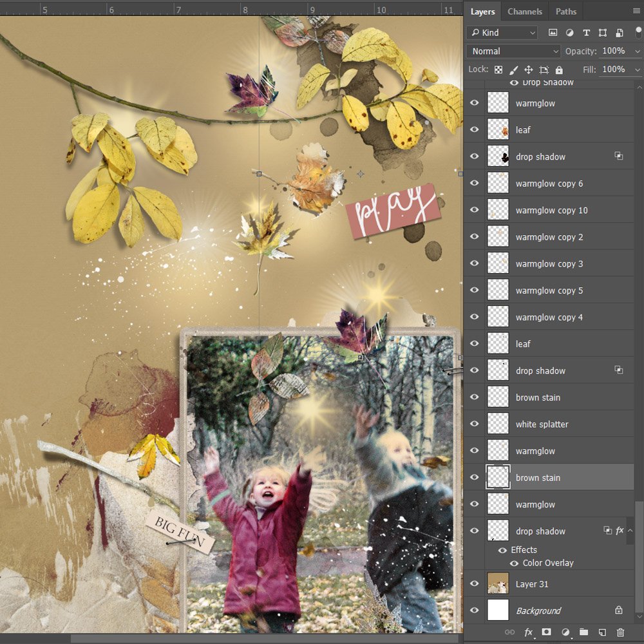Hide the Layer 31 layer

coord(475,584)
